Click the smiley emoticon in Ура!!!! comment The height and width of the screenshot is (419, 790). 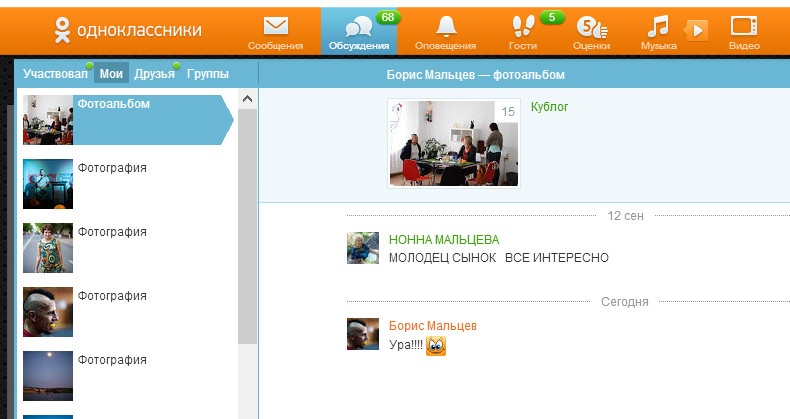coord(436,346)
